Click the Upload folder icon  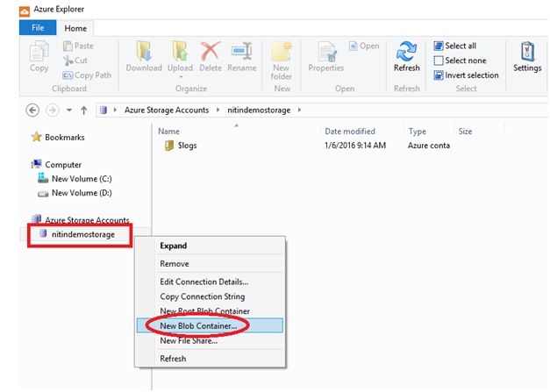point(180,51)
